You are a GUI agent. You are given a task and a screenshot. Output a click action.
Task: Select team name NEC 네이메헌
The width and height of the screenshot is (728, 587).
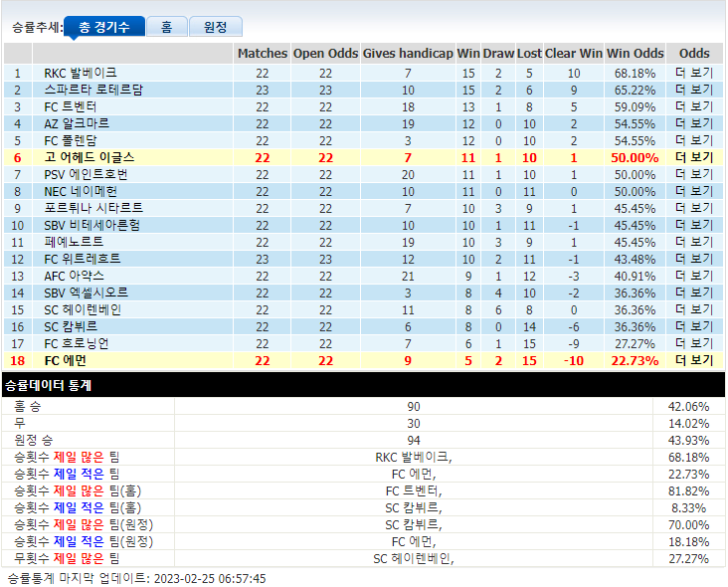81,191
